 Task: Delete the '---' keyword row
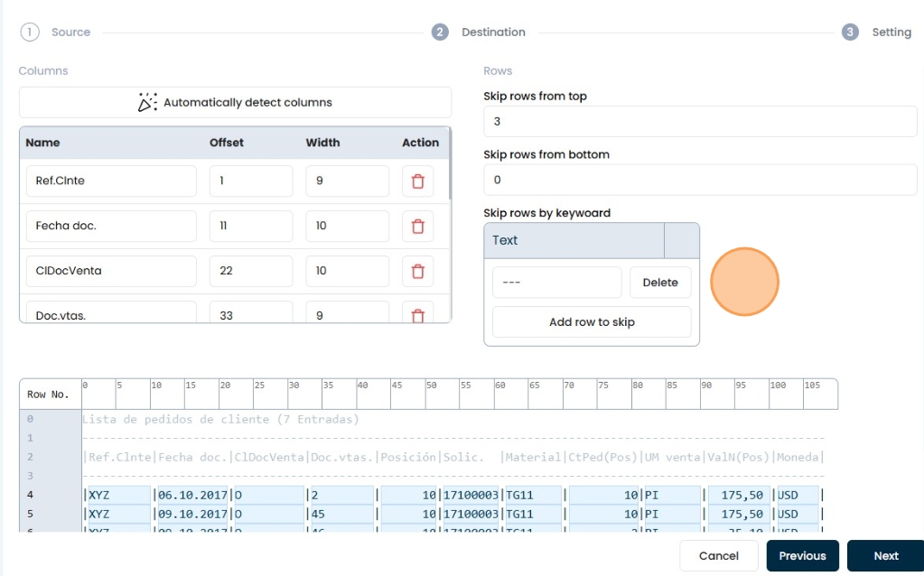(x=659, y=283)
